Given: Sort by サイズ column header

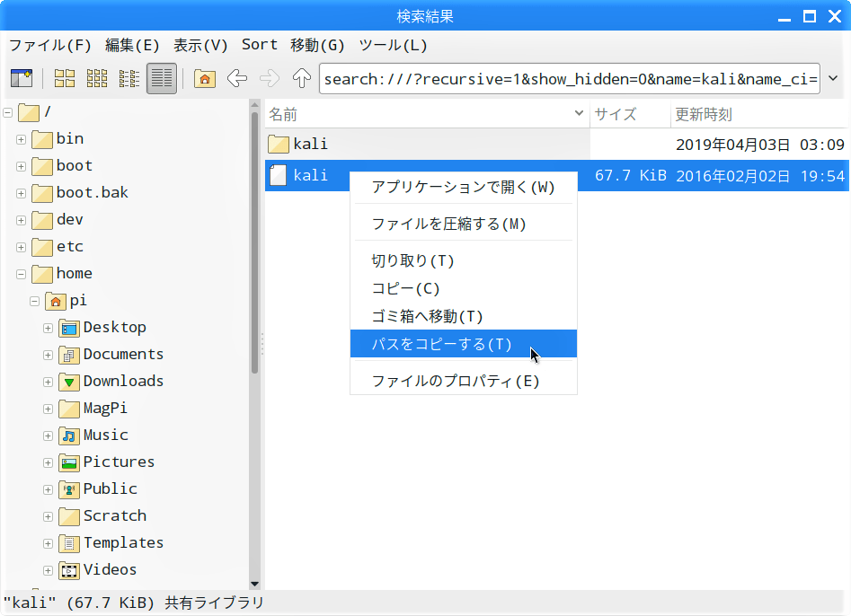Looking at the screenshot, I should (630, 114).
